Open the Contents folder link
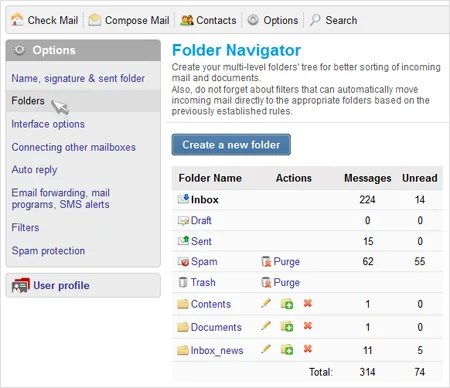The width and height of the screenshot is (450, 388). coord(211,304)
